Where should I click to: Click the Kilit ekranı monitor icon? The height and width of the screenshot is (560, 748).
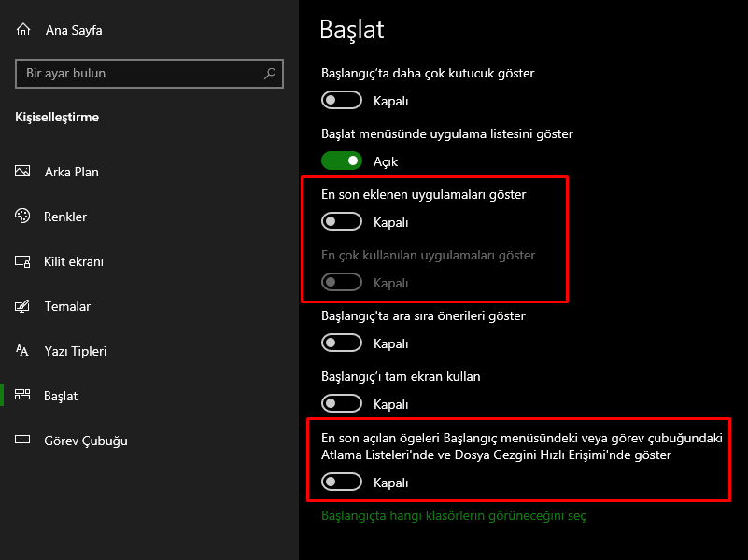pos(23,261)
